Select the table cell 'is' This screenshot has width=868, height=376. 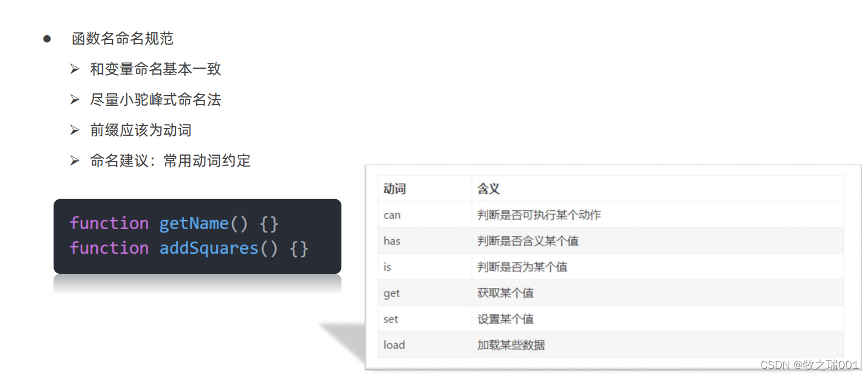tap(425, 267)
